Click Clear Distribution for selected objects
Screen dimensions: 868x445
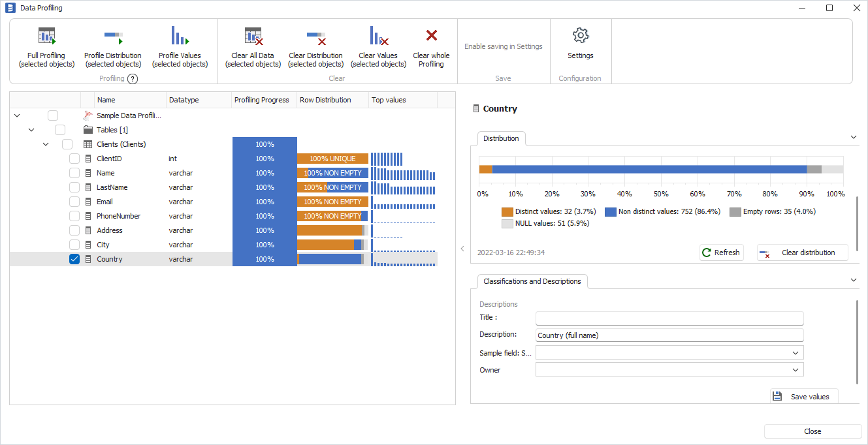pos(315,46)
